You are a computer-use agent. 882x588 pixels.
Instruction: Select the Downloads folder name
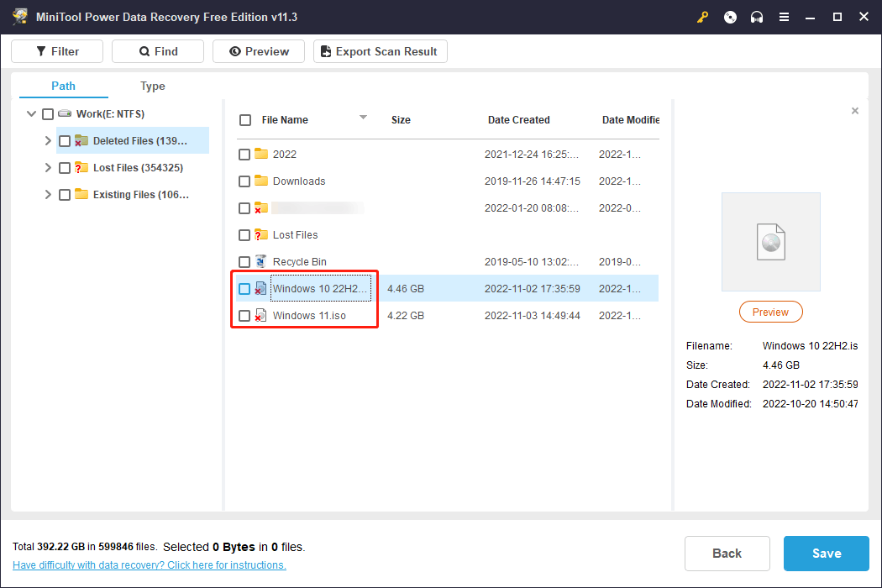pos(299,181)
